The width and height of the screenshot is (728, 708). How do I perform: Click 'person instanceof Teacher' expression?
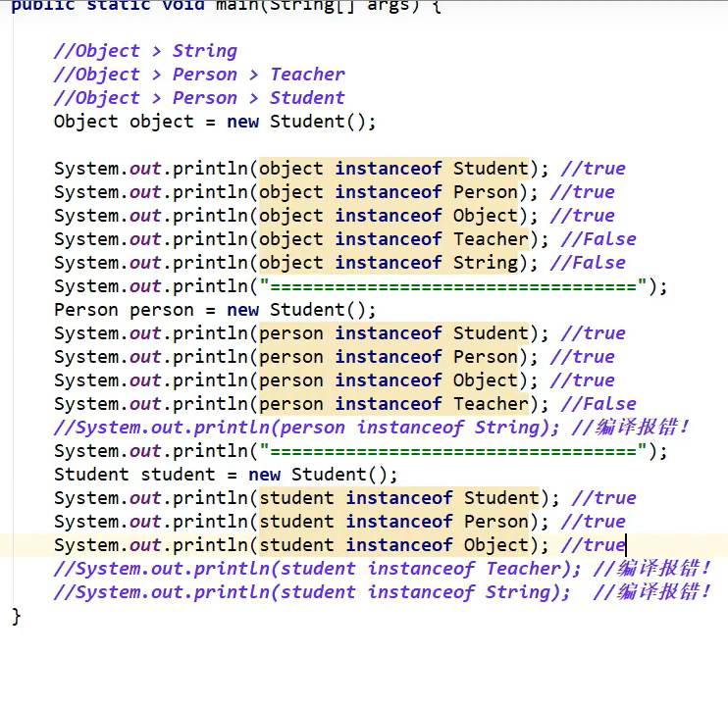tap(393, 404)
